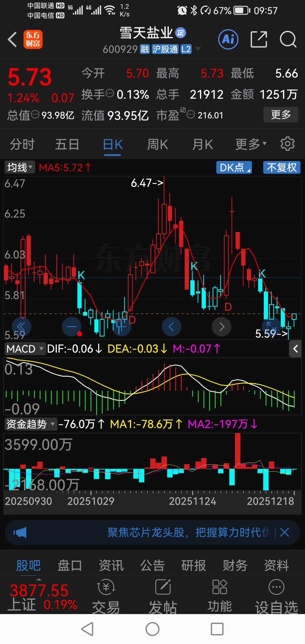Tap 设自选 add to watchlist
The image size is (305, 644).
[x=276, y=596]
